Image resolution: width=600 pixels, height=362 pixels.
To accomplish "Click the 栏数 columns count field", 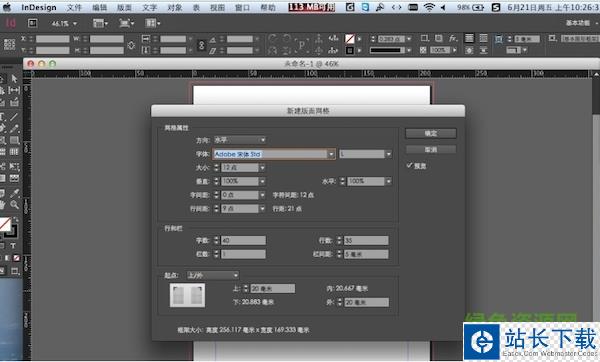I will click(243, 254).
